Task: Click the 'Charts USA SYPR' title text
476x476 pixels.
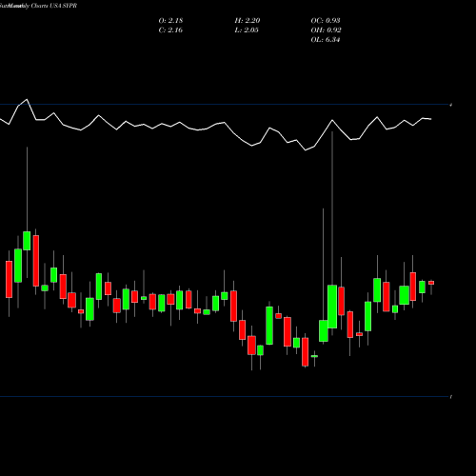Action: pyautogui.click(x=54, y=6)
